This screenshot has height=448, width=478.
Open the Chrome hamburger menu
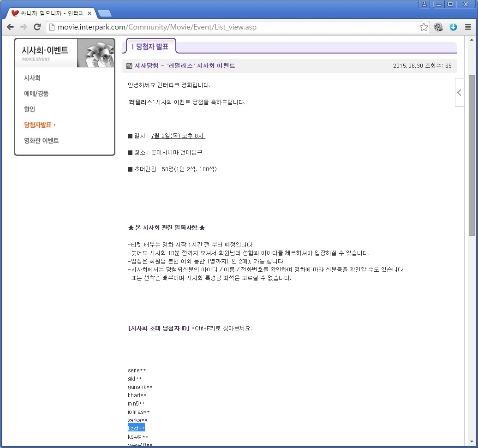click(x=468, y=27)
